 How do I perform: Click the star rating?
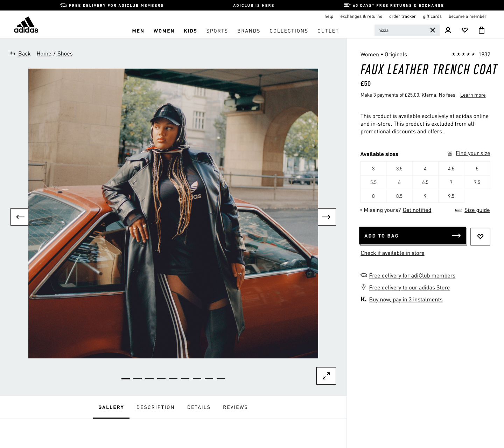point(463,54)
